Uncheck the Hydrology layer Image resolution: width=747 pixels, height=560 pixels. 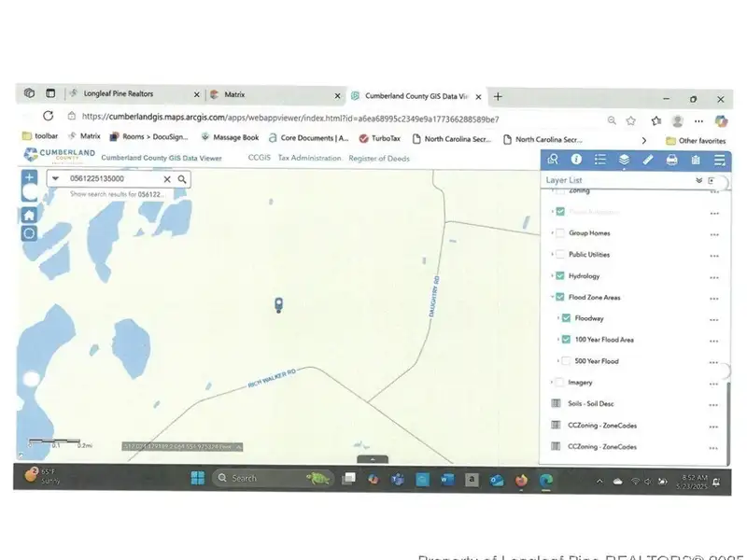[x=560, y=276]
